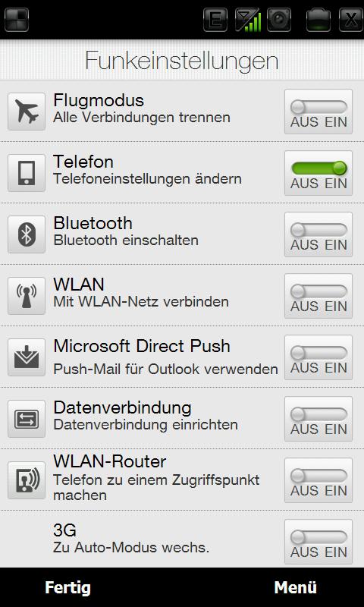
Task: Tap the WLAN-Router hotspot icon
Action: [x=27, y=481]
